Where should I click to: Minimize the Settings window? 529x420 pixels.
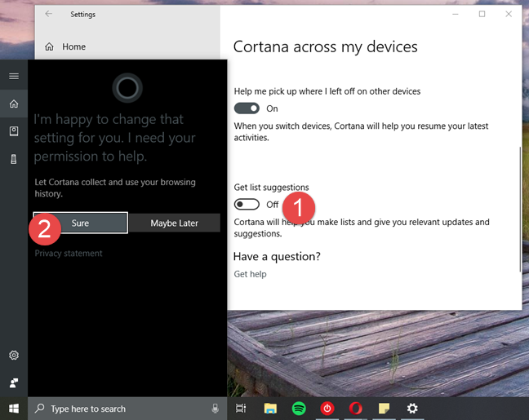[456, 14]
